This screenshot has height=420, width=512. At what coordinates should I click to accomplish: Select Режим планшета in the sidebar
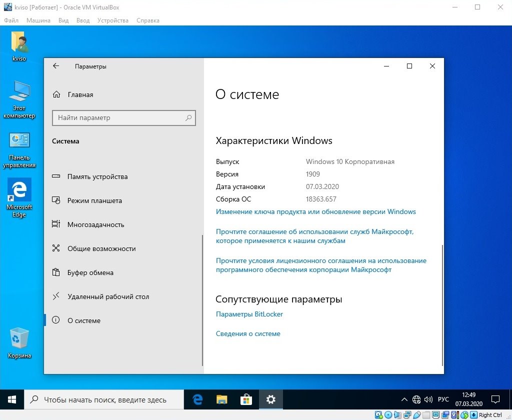tap(123, 200)
